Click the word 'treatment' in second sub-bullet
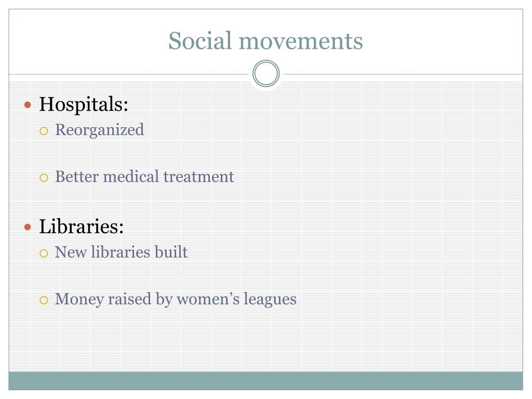 pos(199,177)
